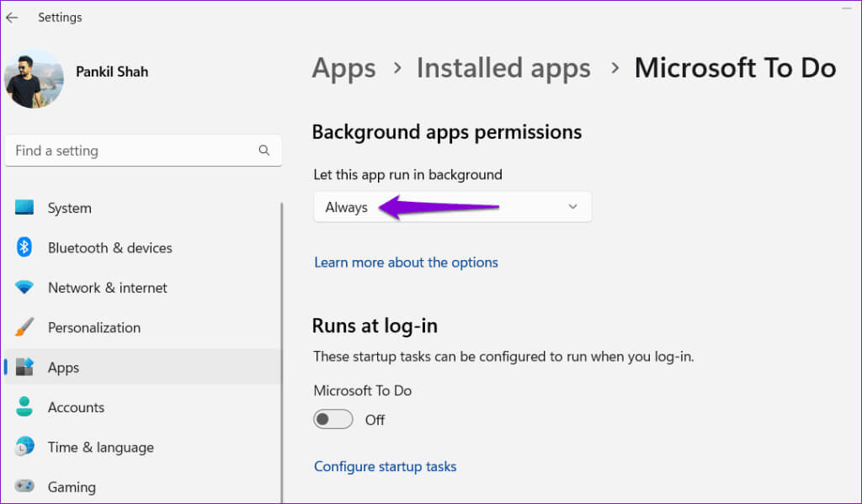Click the Bluetooth icon in sidebar
The height and width of the screenshot is (504, 862).
(x=24, y=247)
